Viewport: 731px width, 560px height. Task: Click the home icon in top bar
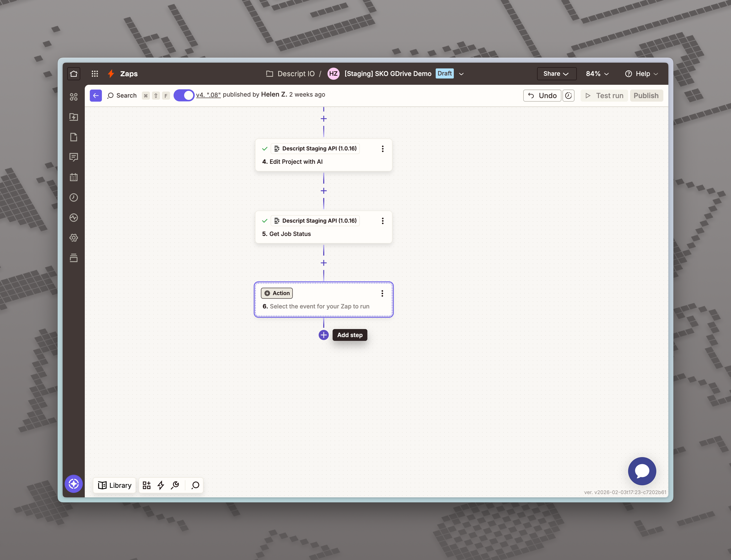tap(74, 74)
